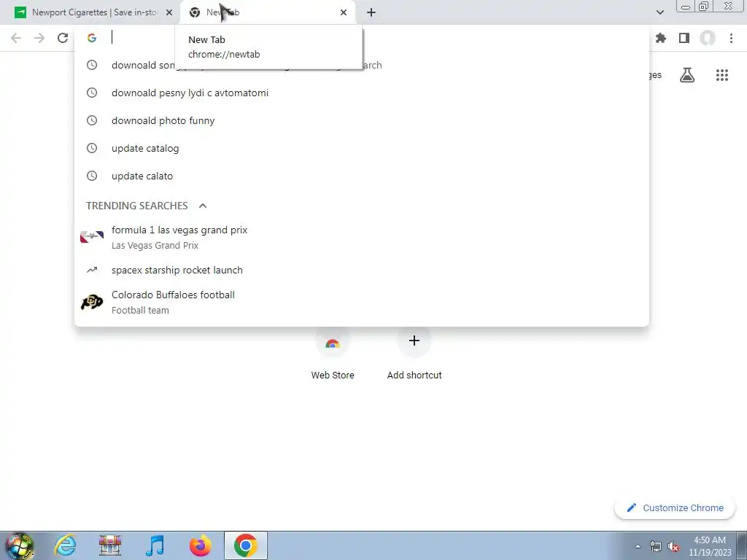Choose 'spacex starship rocket launch' trend
The width and height of the screenshot is (747, 560).
[362, 270]
